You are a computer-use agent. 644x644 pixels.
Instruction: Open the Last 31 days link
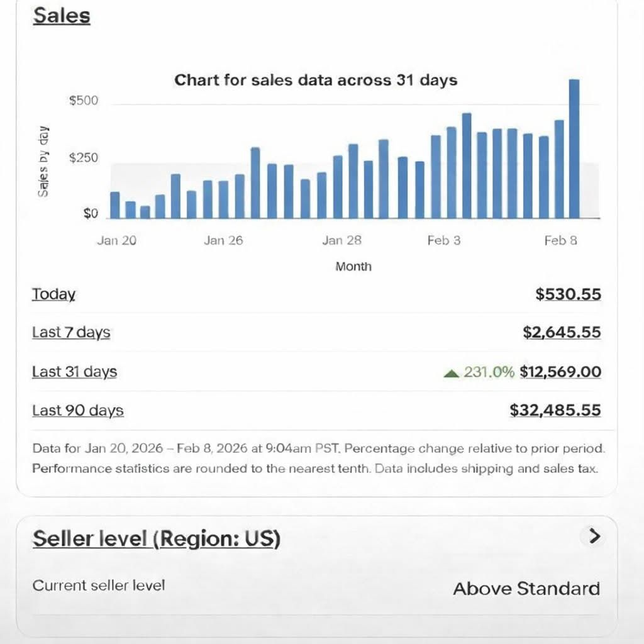pyautogui.click(x=74, y=372)
